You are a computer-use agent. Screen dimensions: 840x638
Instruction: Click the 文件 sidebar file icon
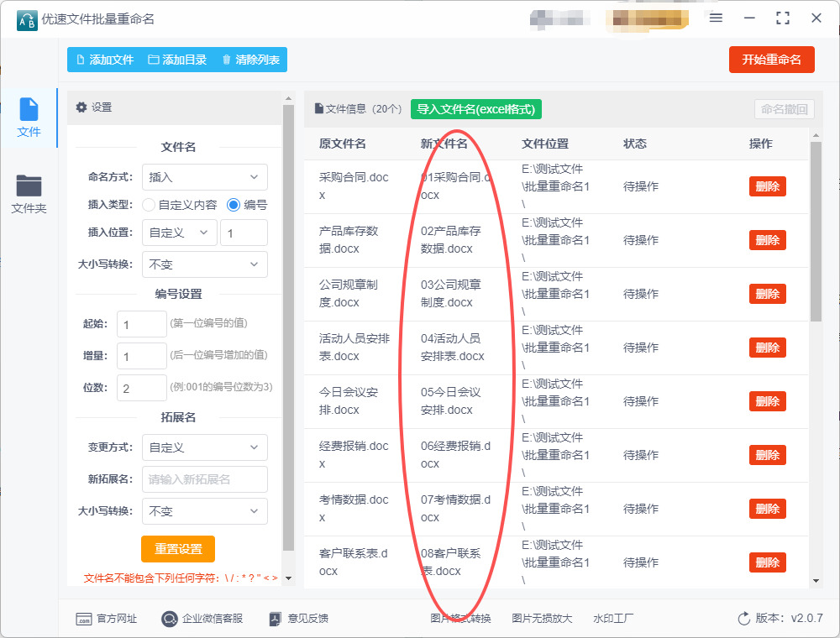tap(29, 117)
